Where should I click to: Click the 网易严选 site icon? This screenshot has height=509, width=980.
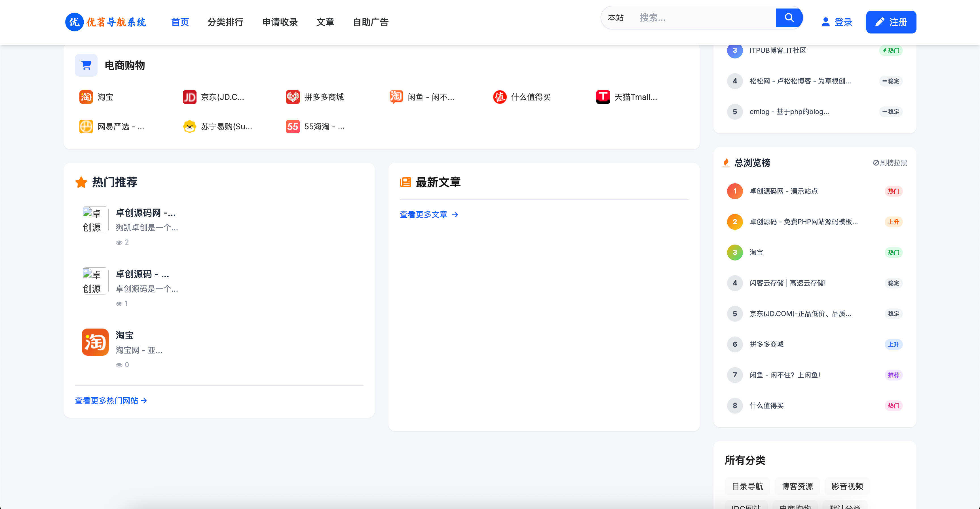pos(86,126)
